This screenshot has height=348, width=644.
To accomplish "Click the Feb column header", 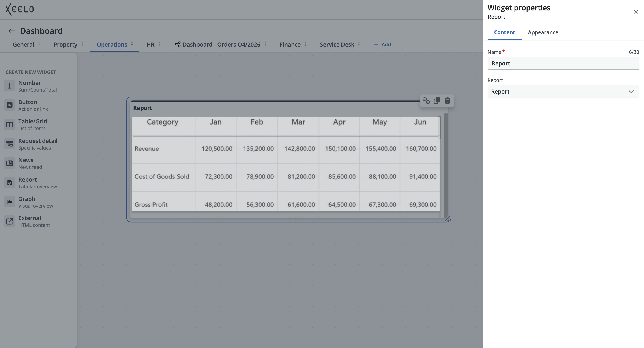I will 257,122.
